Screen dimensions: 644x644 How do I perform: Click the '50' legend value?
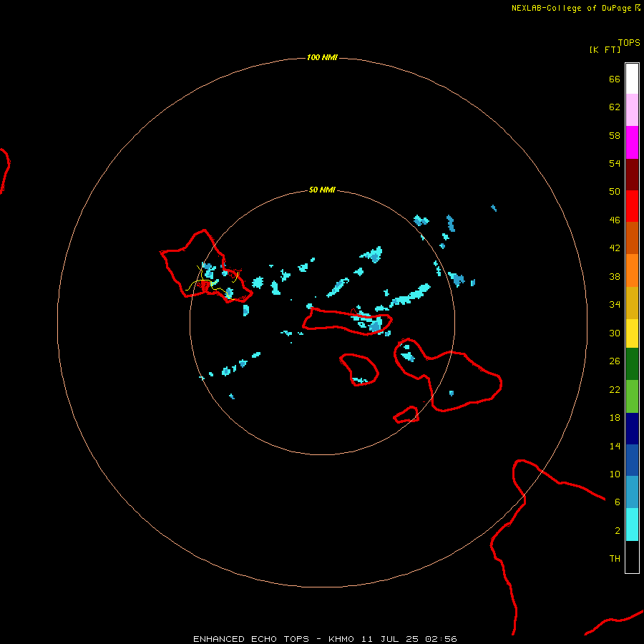click(x=615, y=191)
